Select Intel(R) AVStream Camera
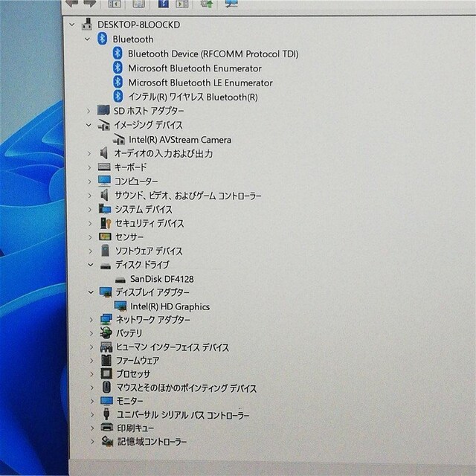 coord(180,140)
